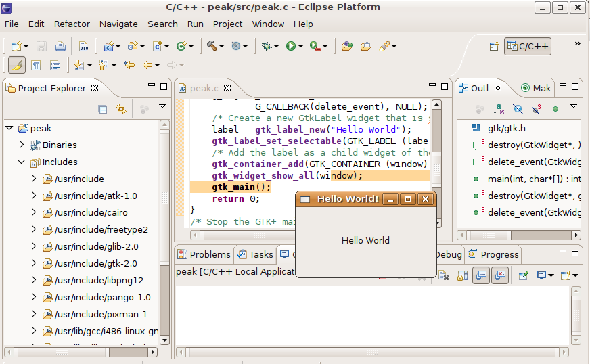590x364 pixels.
Task: Toggle block selection mode button
Action: pyautogui.click(x=55, y=65)
